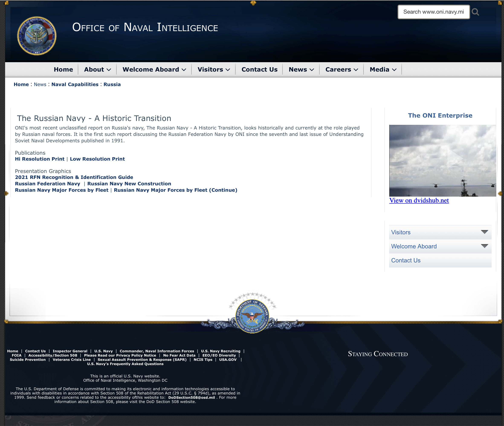Expand the Media dropdown menu
504x426 pixels.
pyautogui.click(x=383, y=70)
